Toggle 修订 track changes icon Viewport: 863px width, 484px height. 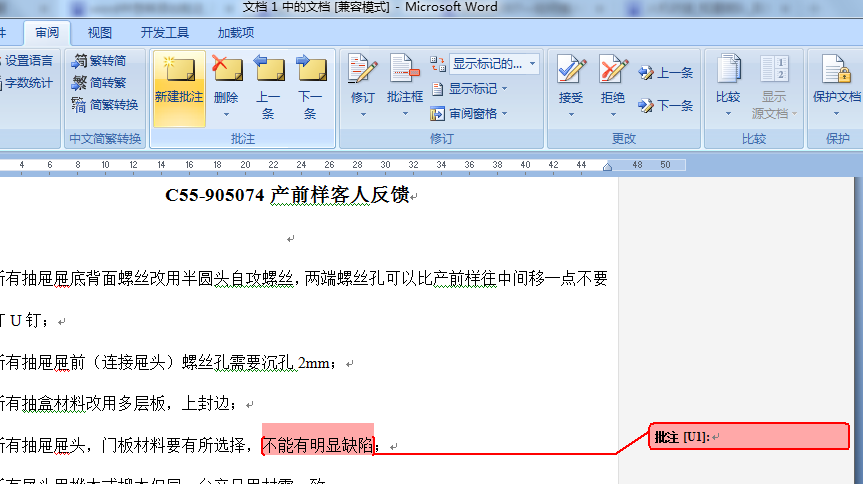click(363, 69)
